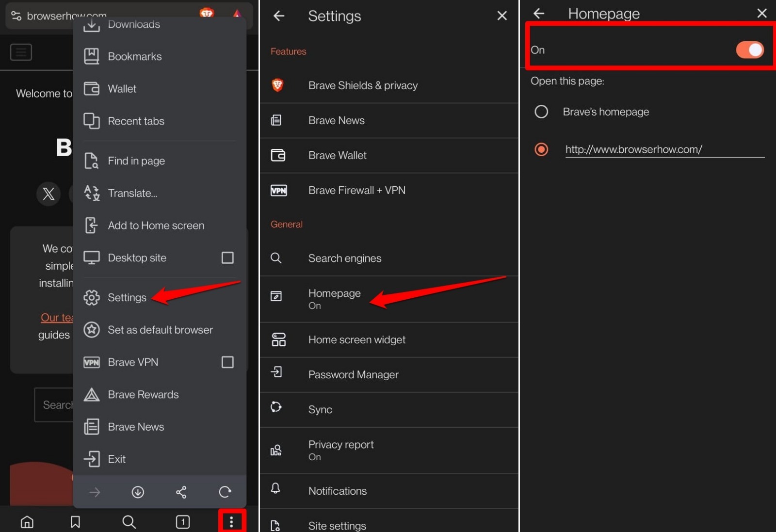Image resolution: width=776 pixels, height=532 pixels.
Task: Open the hamburger menu on the web page
Action: pyautogui.click(x=21, y=52)
